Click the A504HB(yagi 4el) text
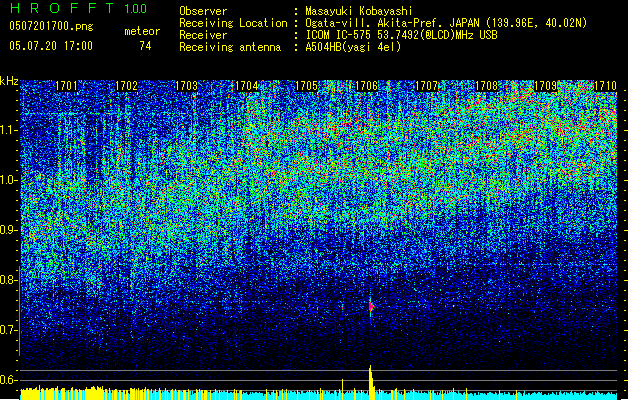The image size is (629, 400). click(353, 47)
